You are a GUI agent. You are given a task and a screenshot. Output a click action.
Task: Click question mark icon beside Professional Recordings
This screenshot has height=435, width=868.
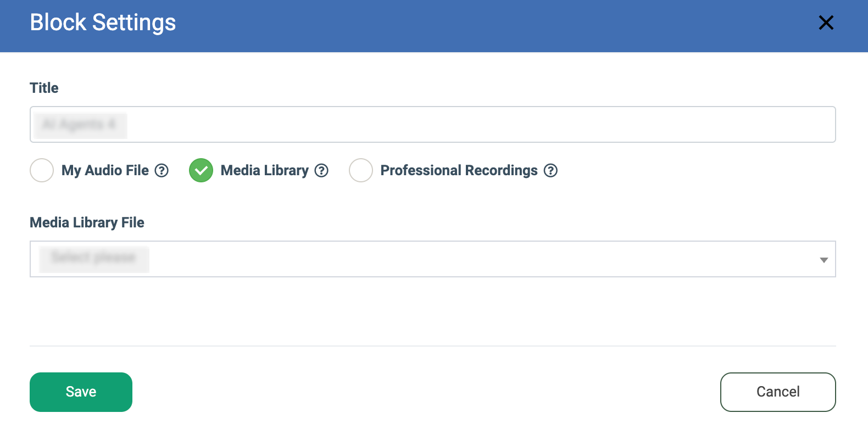point(550,170)
